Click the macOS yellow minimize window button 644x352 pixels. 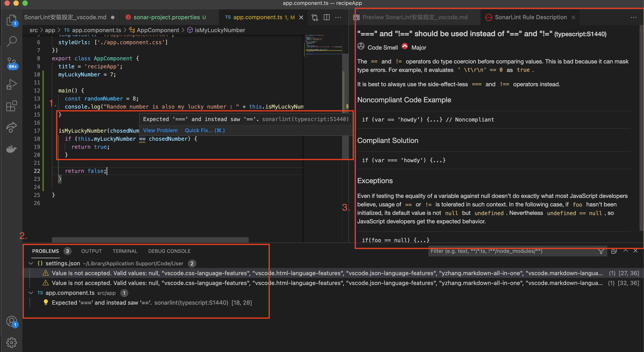pyautogui.click(x=16, y=3)
